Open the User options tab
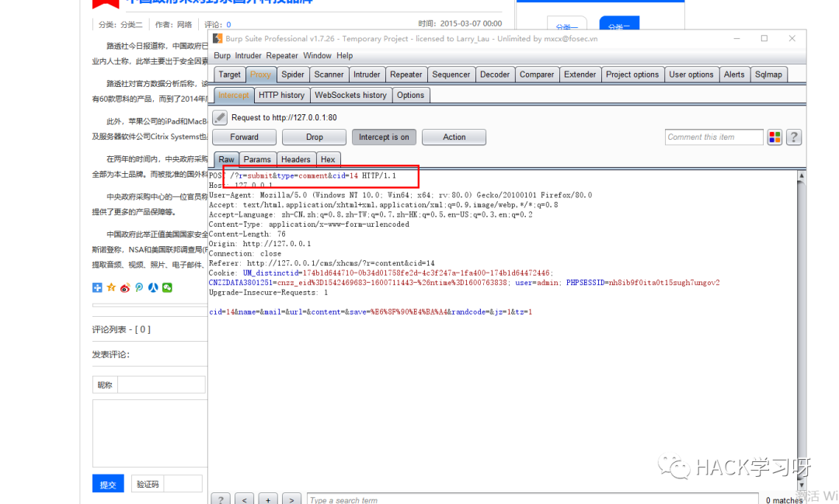839x504 pixels. point(691,75)
